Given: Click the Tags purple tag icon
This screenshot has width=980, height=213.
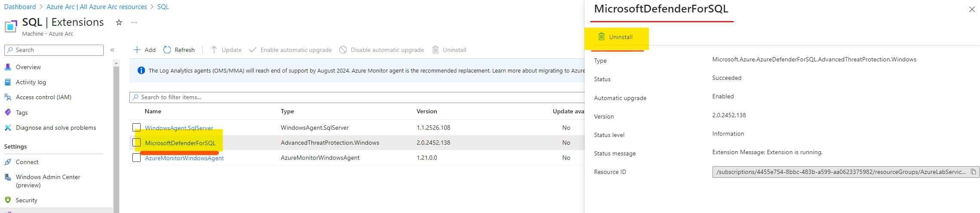Looking at the screenshot, I should click(x=8, y=113).
